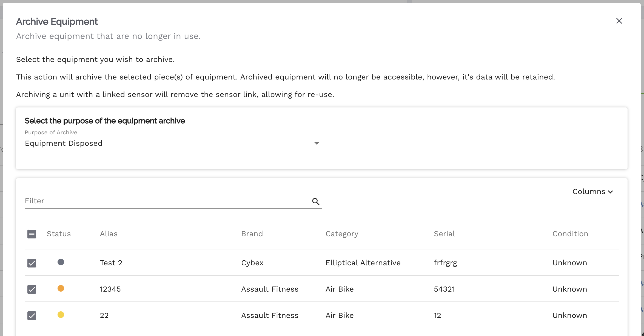The image size is (644, 336).
Task: Select the Elliptical Alternative row cell
Action: tap(363, 263)
